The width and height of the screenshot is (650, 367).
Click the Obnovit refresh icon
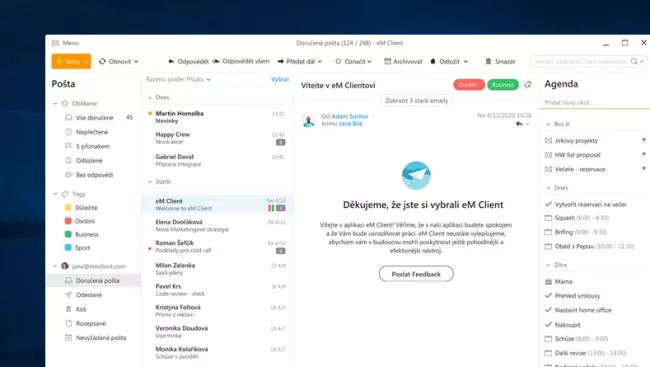point(102,61)
